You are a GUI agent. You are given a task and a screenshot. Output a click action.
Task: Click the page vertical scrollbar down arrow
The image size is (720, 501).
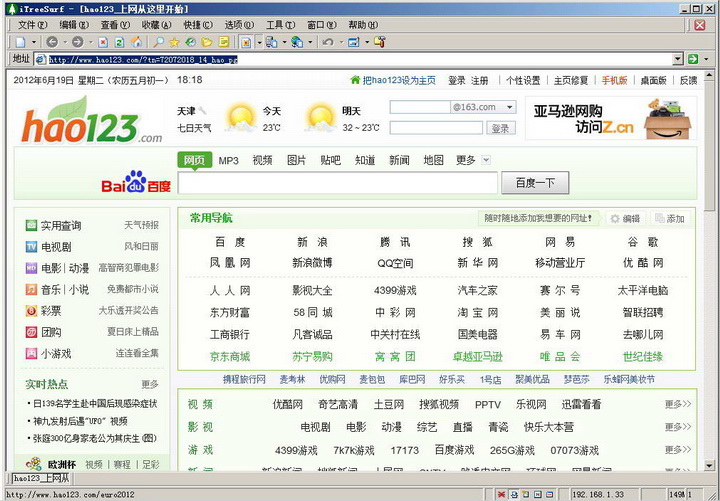709,465
